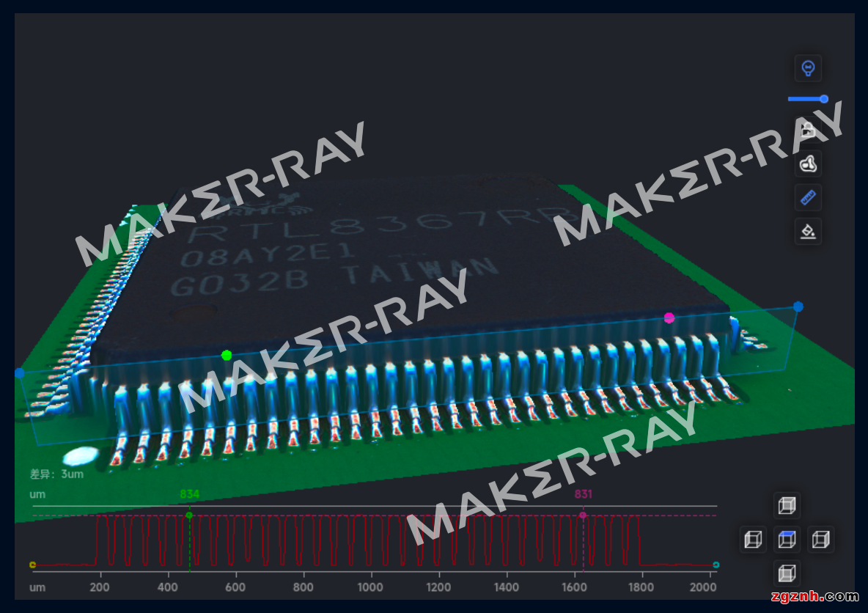Screen dimensions: 868x613
Task: Click blue section-plane handle at right corner
Action: coord(798,306)
